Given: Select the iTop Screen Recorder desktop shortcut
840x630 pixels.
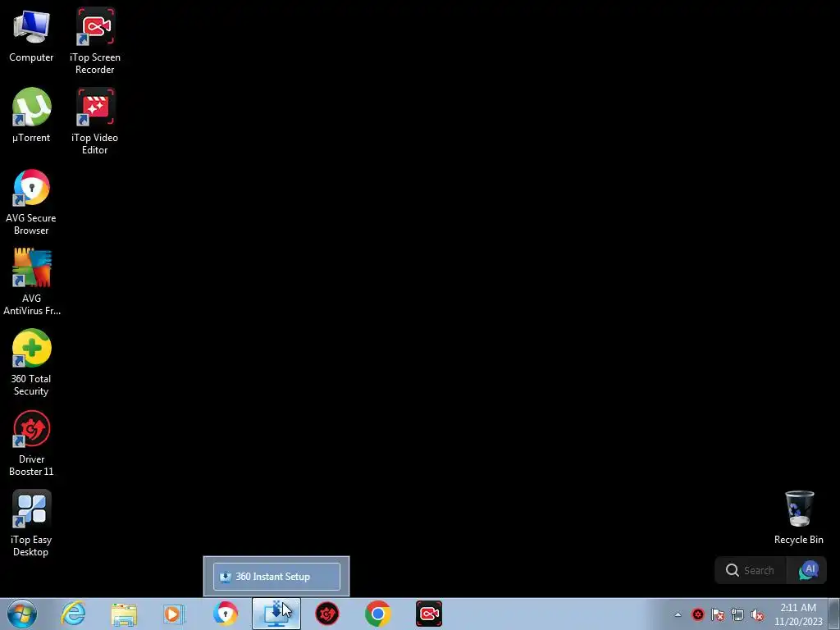Looking at the screenshot, I should pos(95,41).
